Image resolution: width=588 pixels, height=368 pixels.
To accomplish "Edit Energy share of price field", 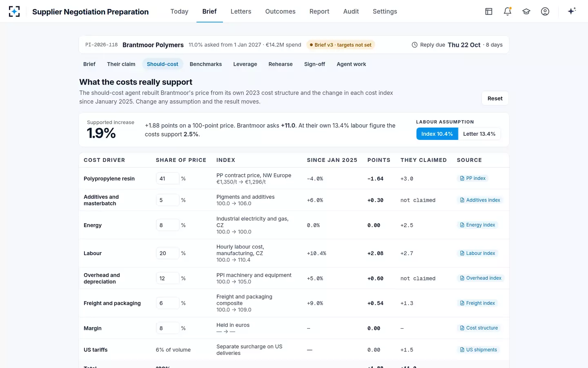I will (167, 225).
